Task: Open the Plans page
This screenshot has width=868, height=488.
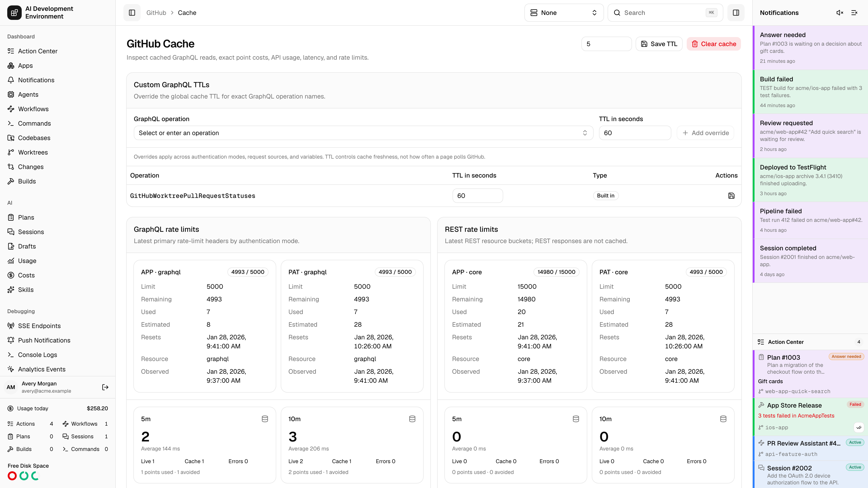Action: pyautogui.click(x=58, y=218)
